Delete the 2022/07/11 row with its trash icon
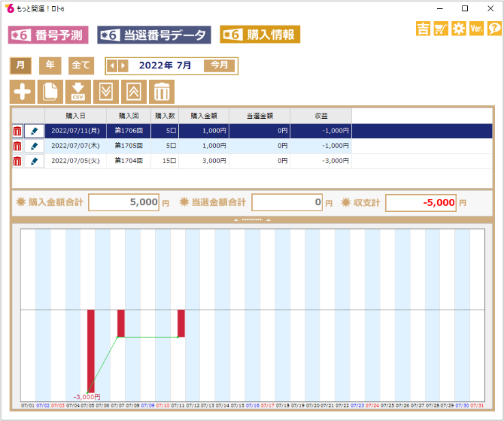 click(x=17, y=131)
